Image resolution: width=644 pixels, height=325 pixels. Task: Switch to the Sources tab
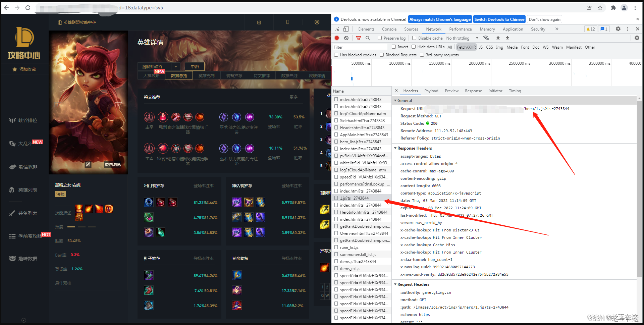pos(411,29)
